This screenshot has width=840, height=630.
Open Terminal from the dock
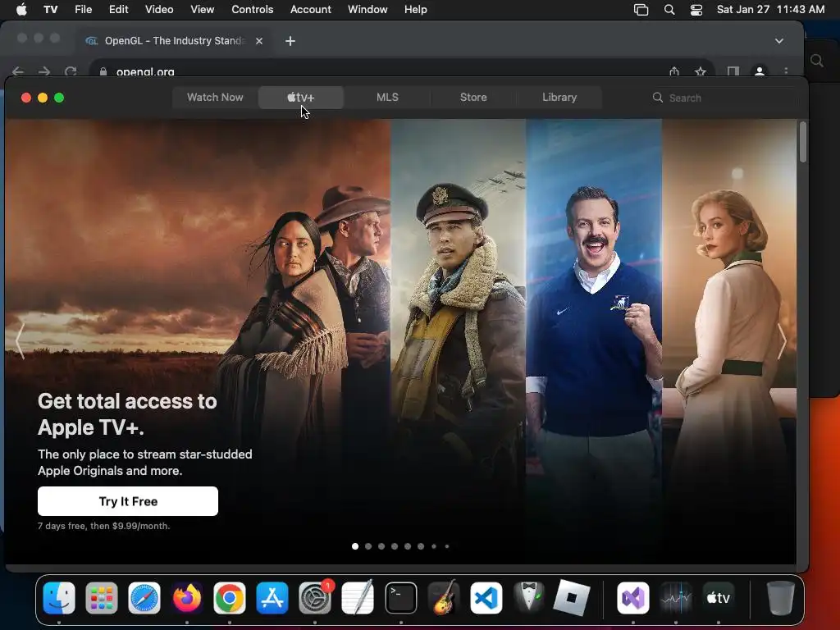(400, 598)
